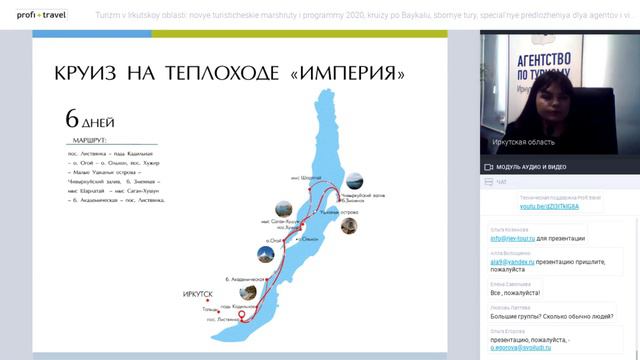Screen dimensions: 640x360
Task: Click the profi.travel logo
Action: tap(42, 15)
